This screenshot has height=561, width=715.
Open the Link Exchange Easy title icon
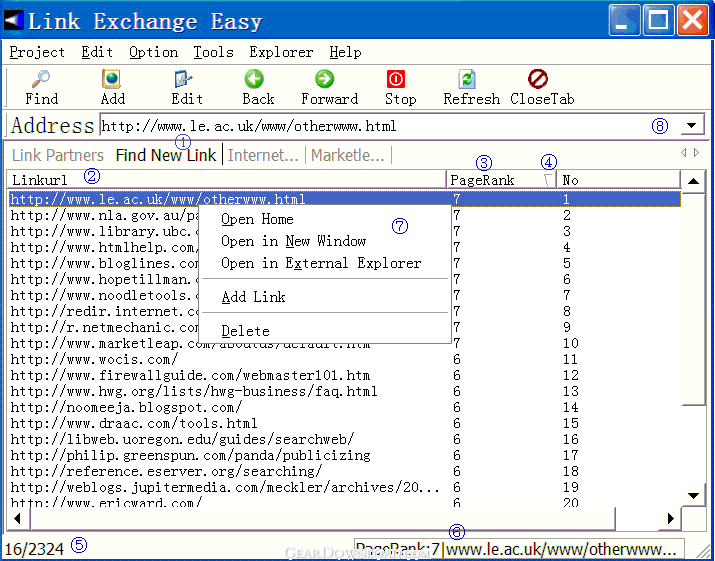coord(14,20)
